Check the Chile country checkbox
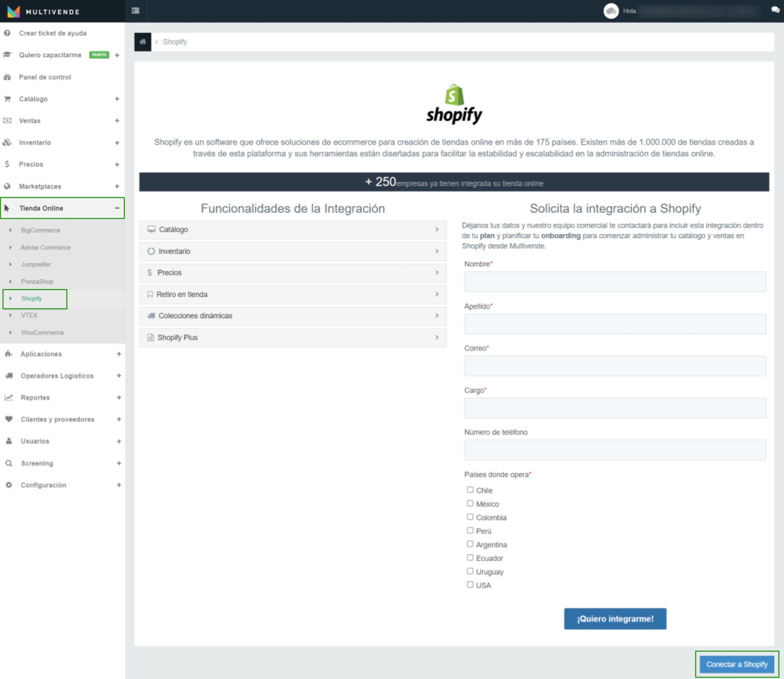This screenshot has height=679, width=784. click(470, 490)
